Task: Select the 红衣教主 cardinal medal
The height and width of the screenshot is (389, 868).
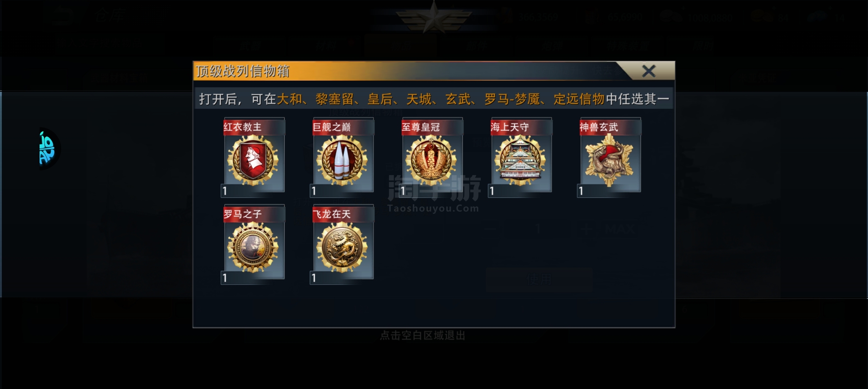Action: click(x=253, y=160)
